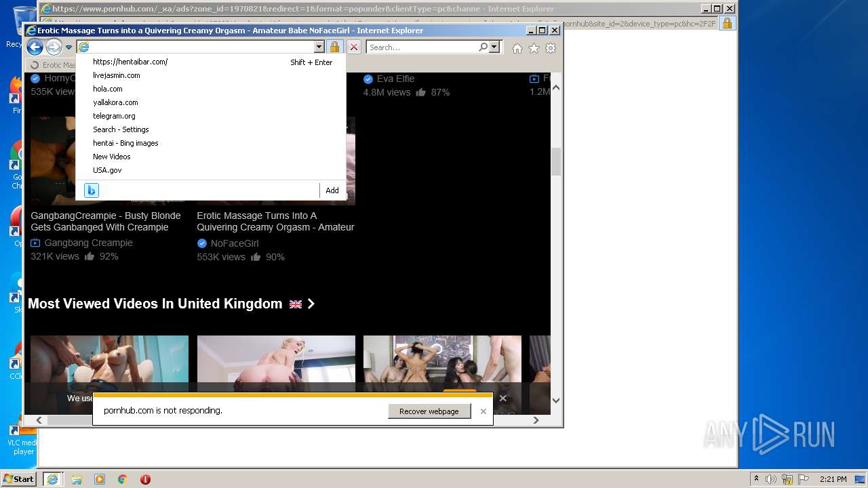The width and height of the screenshot is (868, 488).
Task: Select the loading 'Erotic Mas...' browser tab
Action: pyautogui.click(x=53, y=65)
